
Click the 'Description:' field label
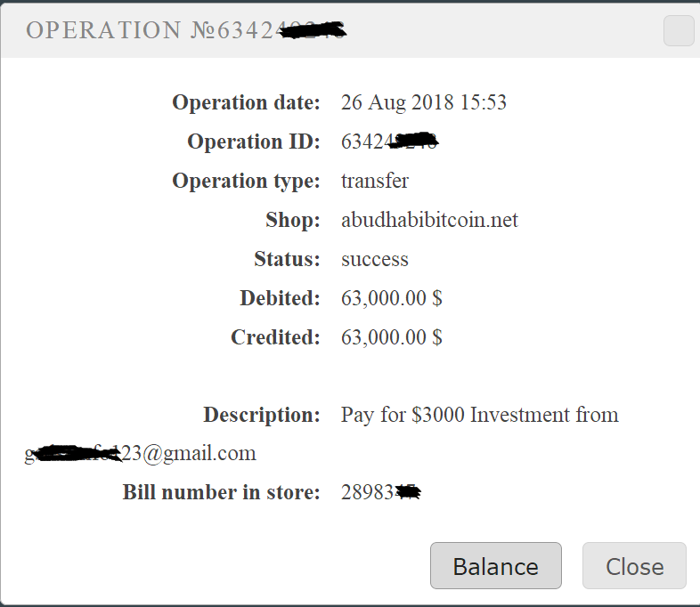coord(261,415)
